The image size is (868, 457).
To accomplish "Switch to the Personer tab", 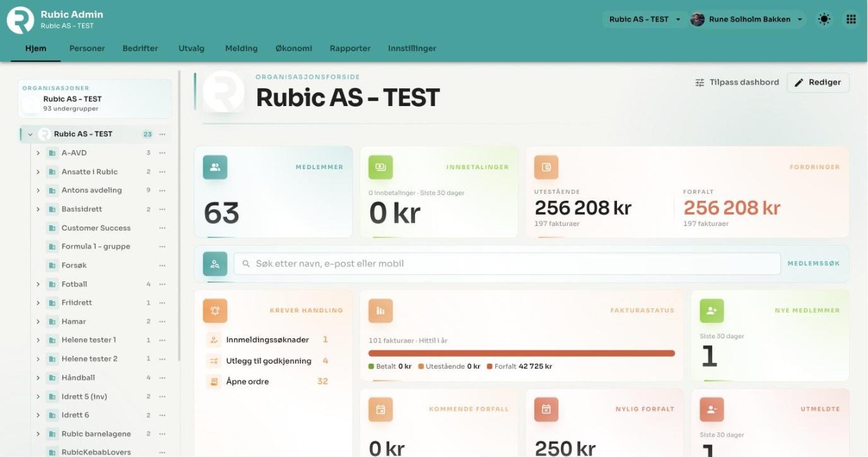I will 87,49.
